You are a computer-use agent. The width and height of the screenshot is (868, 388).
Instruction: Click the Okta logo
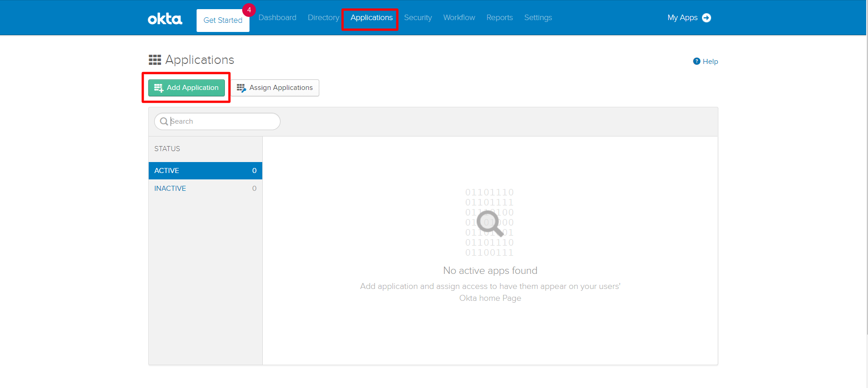coord(165,19)
